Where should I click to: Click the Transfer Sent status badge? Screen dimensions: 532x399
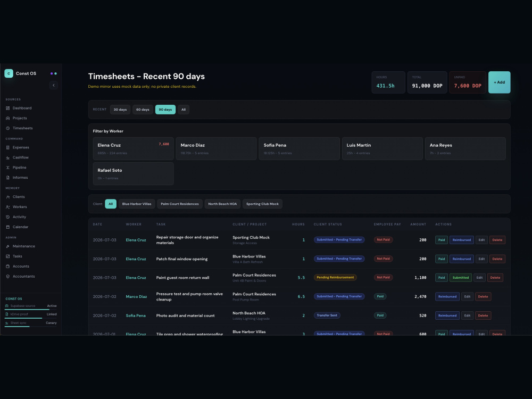327,315
